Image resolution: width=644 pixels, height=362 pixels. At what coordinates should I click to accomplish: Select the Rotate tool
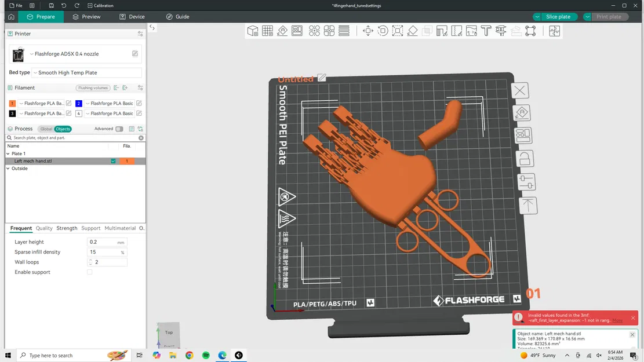(x=382, y=30)
